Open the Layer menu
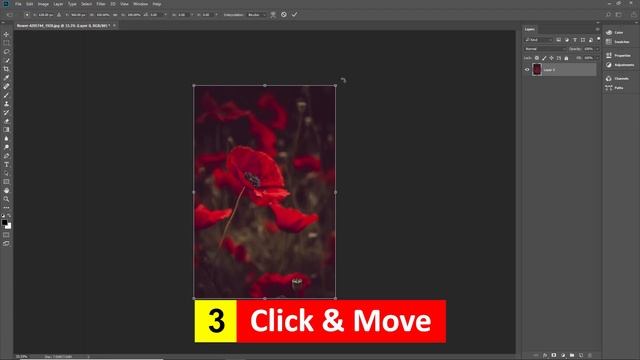 click(x=58, y=4)
